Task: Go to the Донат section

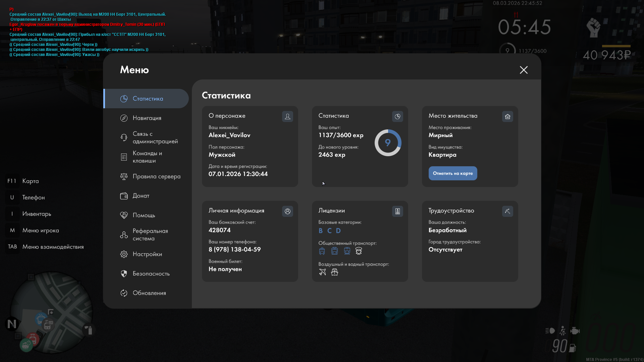Action: [141, 196]
